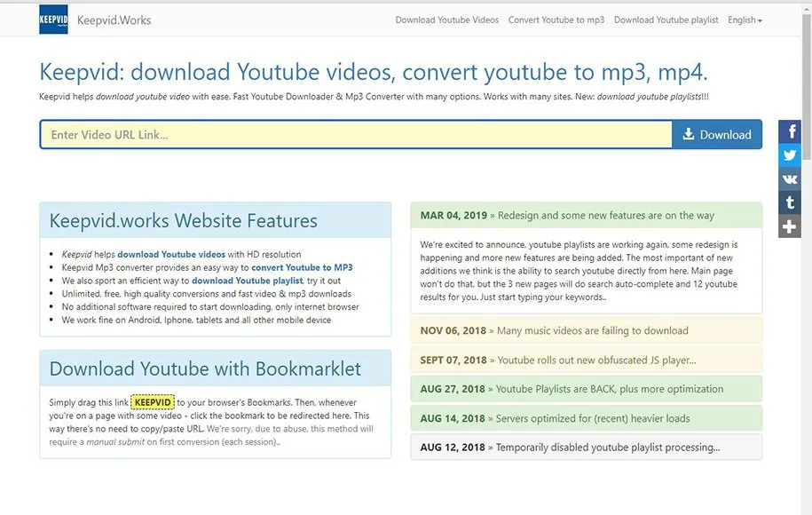Open Download Youtube playlist nav item

coord(666,20)
